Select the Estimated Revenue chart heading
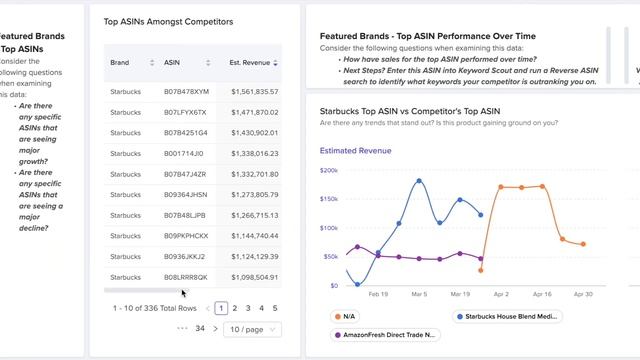 (x=356, y=151)
